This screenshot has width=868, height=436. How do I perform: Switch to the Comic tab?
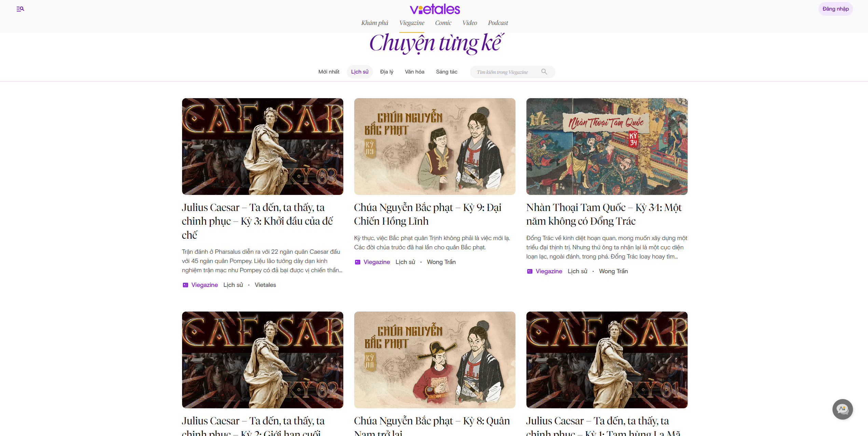[x=443, y=23]
